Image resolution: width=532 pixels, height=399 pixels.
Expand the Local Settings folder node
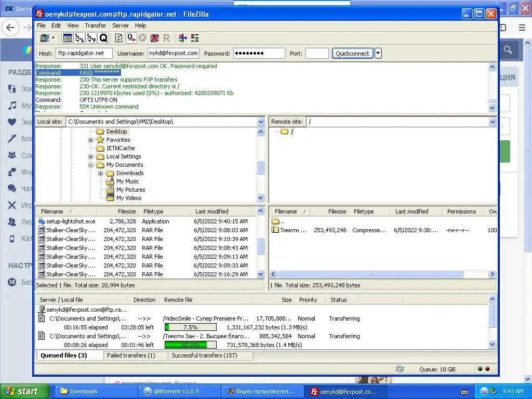pyautogui.click(x=90, y=156)
